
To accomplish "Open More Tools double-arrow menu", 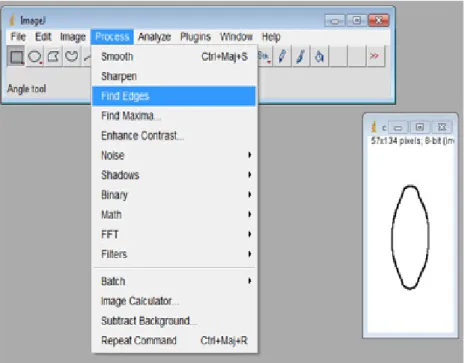I will (375, 57).
